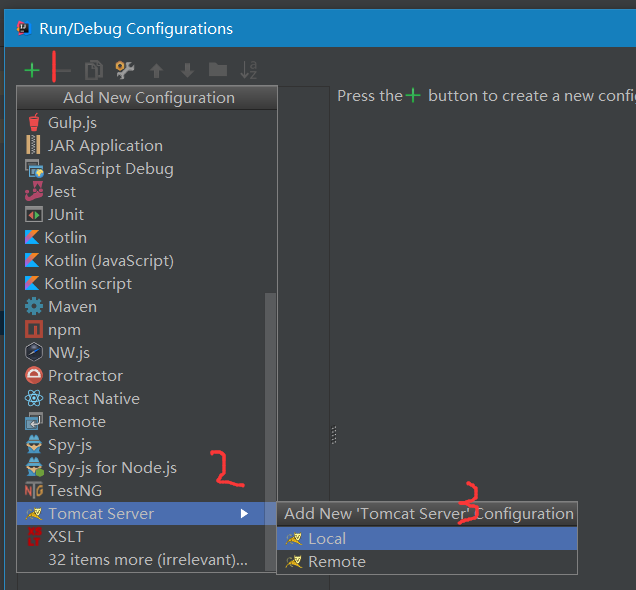The height and width of the screenshot is (590, 636).
Task: Click the Add New 'Tomcat Server' Configuration header
Action: coord(427,514)
